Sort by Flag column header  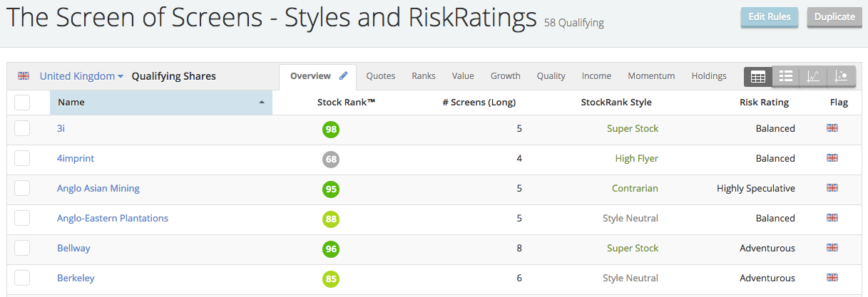point(839,103)
